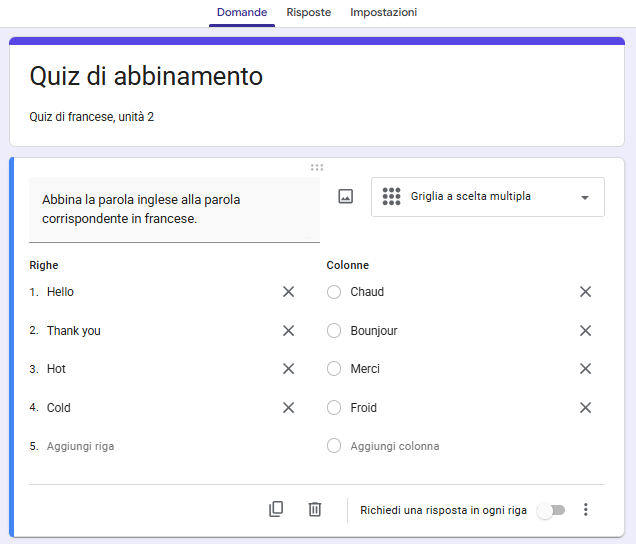This screenshot has height=544, width=636.
Task: Edit the Bounjour column label
Action: (x=374, y=331)
